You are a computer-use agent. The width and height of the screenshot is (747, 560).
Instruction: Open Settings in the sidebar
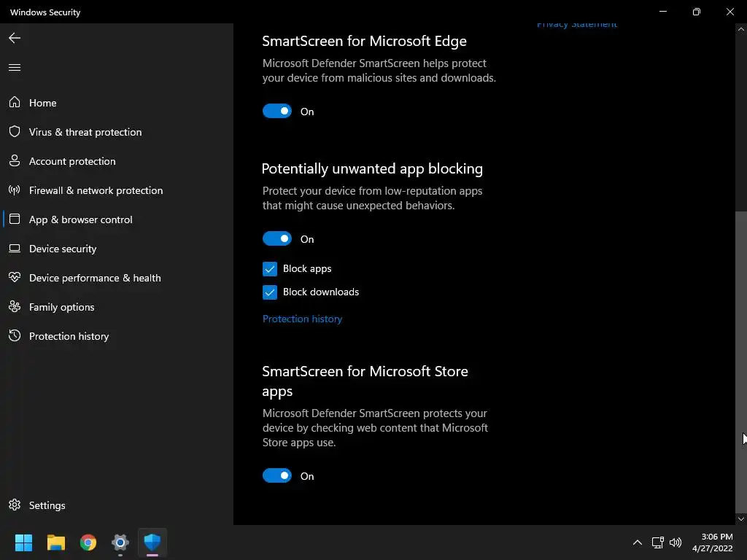coord(47,505)
